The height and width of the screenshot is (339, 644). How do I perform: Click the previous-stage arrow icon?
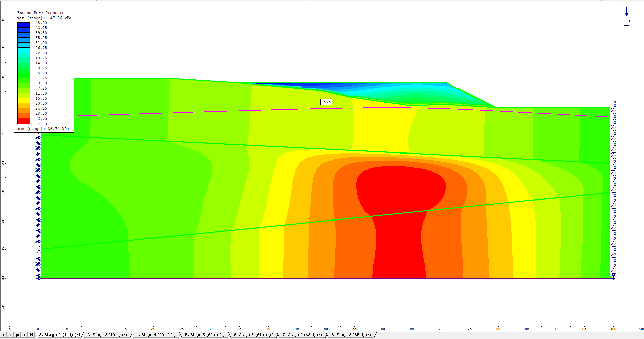click(x=10, y=335)
